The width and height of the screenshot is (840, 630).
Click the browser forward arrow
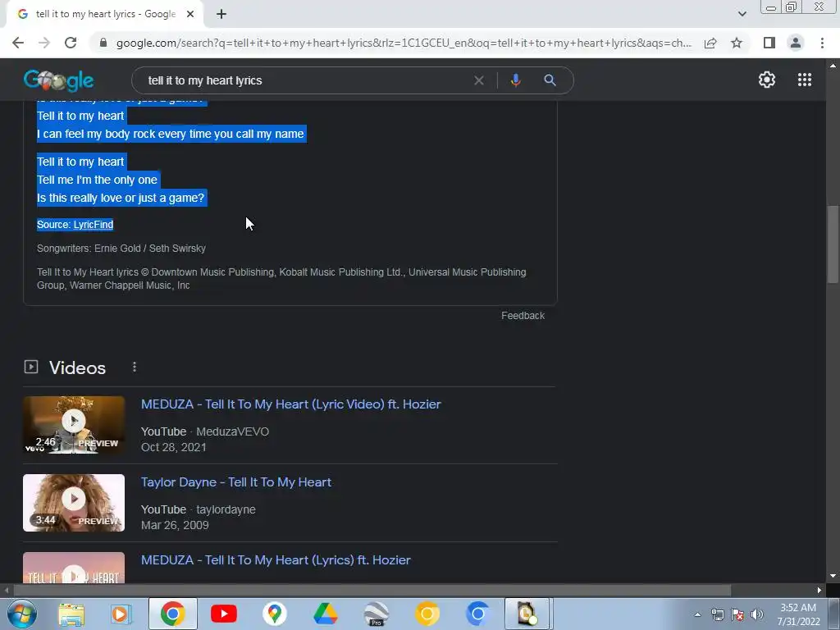(x=44, y=43)
